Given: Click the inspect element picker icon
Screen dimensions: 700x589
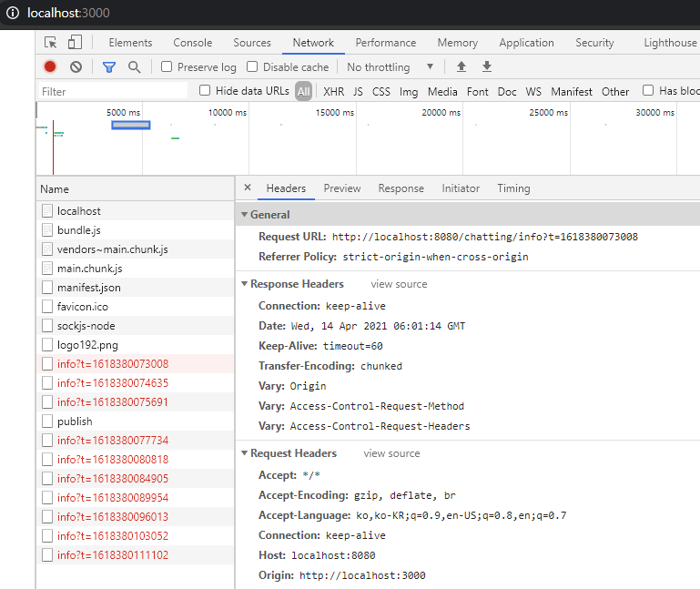Looking at the screenshot, I should (x=50, y=43).
